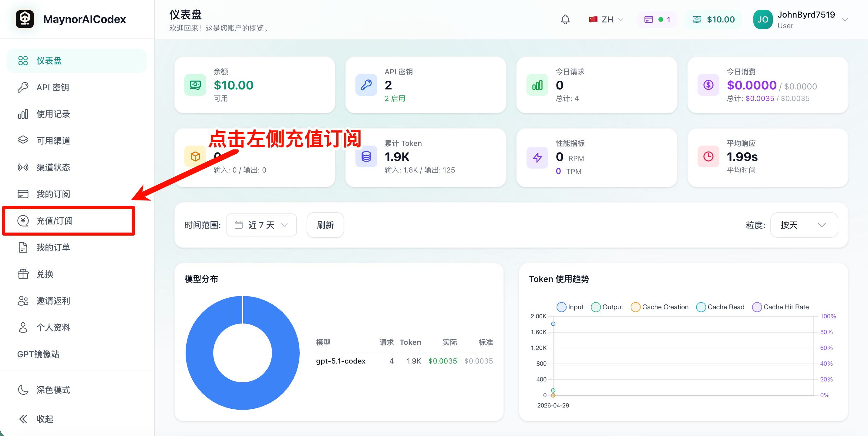Click the balance wallet icon on 余额 card
This screenshot has height=436, width=868.
pyautogui.click(x=195, y=85)
